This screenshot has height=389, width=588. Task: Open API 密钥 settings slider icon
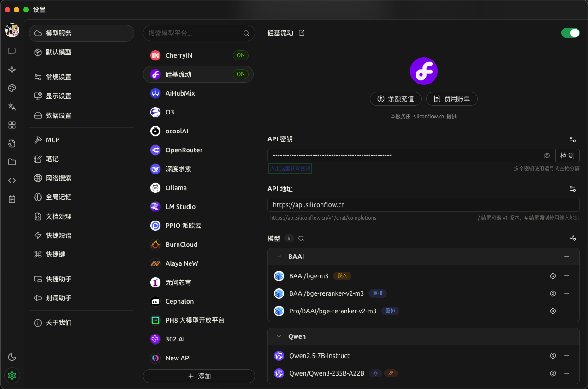click(x=573, y=139)
